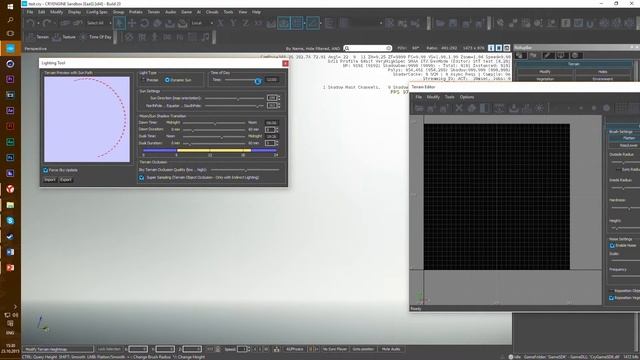Activate the Select Objects cursor tool

[119, 23]
